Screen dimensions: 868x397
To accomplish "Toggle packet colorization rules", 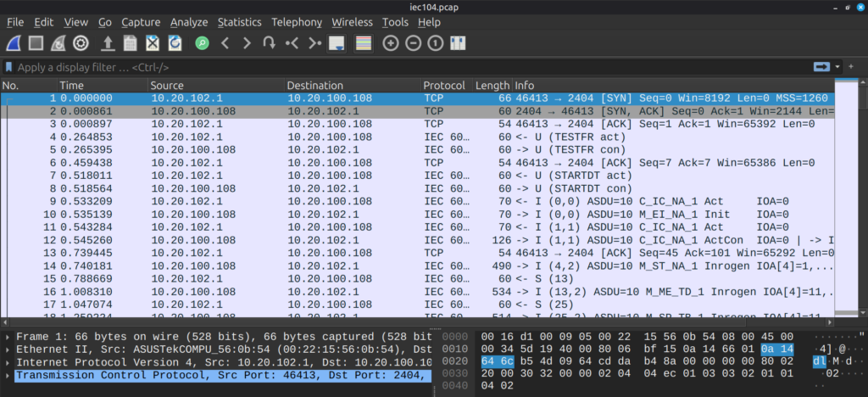I will click(x=363, y=43).
